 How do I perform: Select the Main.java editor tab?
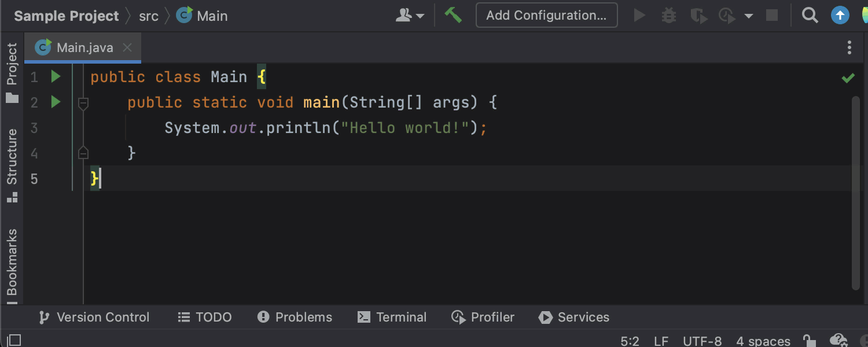pyautogui.click(x=84, y=48)
